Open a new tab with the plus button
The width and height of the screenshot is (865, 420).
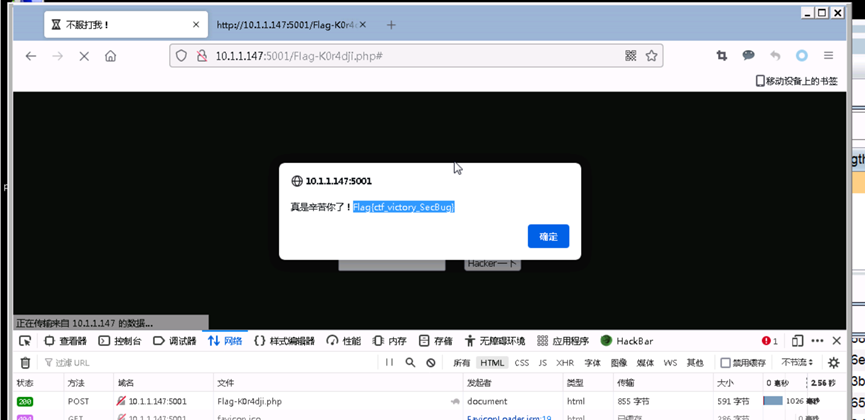coord(391,25)
